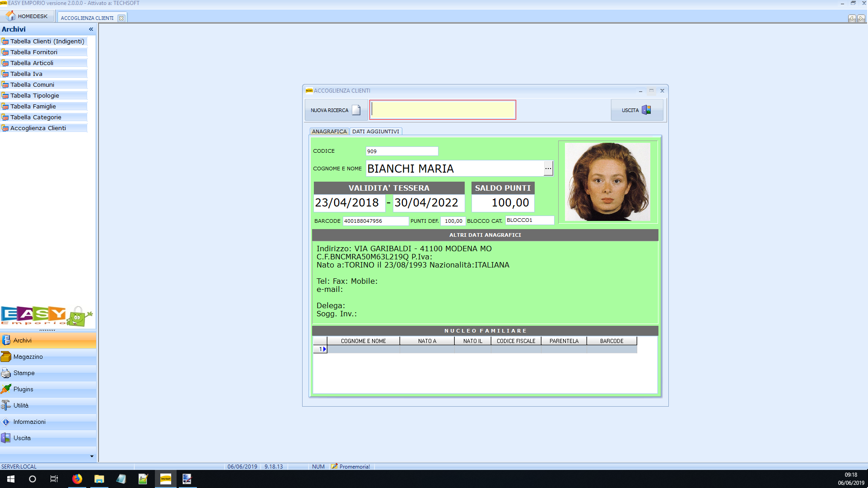Open Tabella Articoli entry
868x488 pixels.
44,63
